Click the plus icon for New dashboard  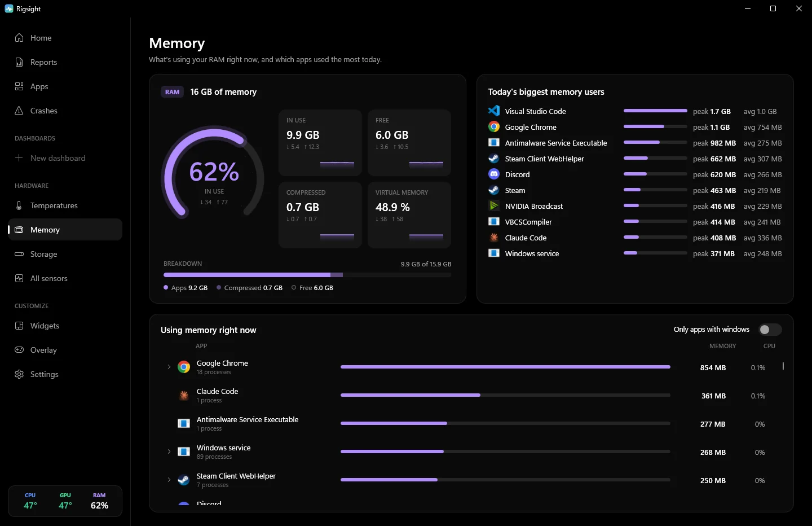coord(19,158)
